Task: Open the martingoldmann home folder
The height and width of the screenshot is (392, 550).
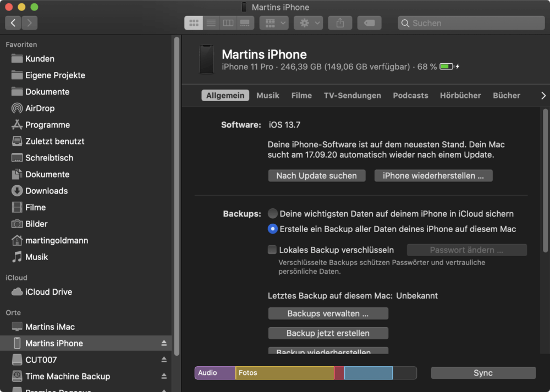Action: pyautogui.click(x=86, y=240)
